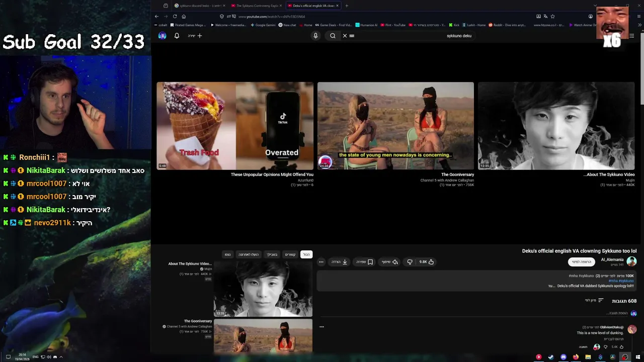The width and height of the screenshot is (644, 362).
Task: Like the video showing 9.8K likes
Action: (427, 262)
